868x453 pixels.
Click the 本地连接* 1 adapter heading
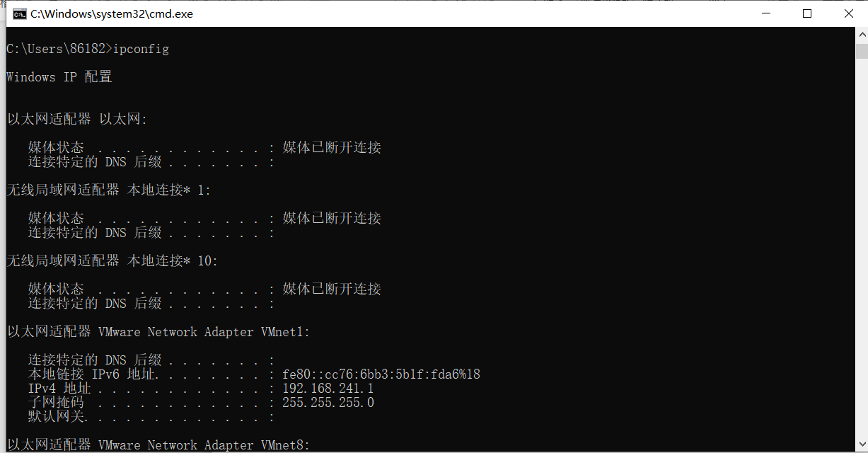[x=109, y=190]
